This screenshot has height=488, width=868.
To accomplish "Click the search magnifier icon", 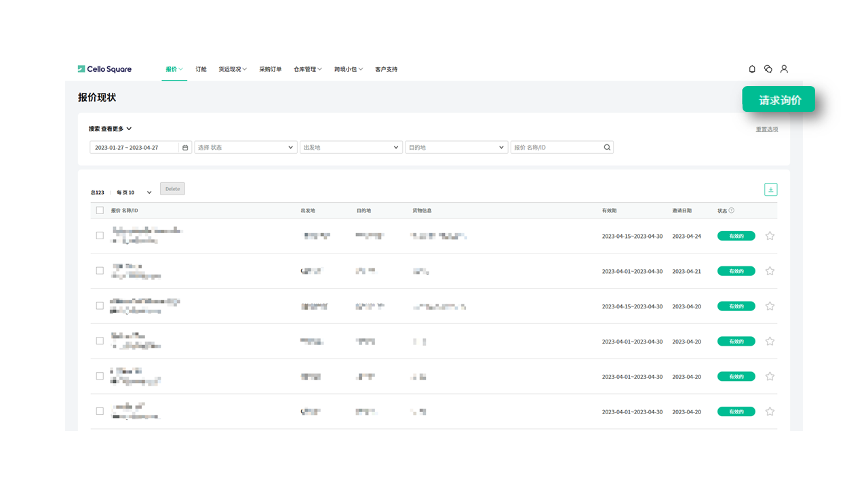I will click(607, 148).
